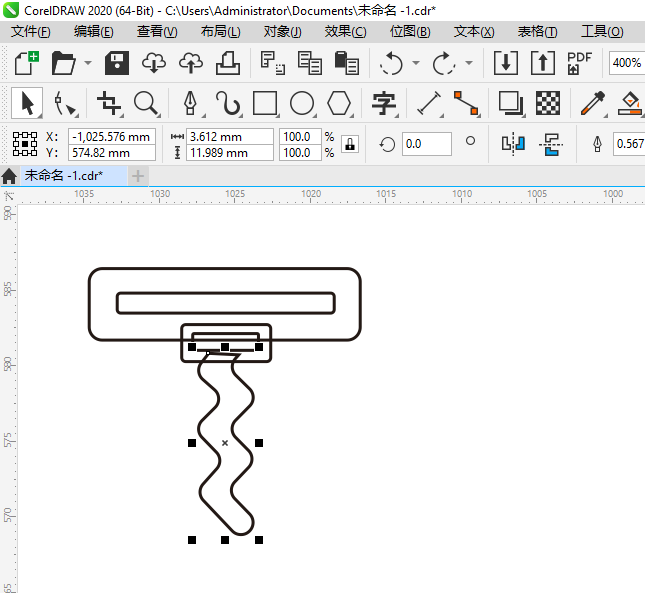Select the Drop Shadow tool

click(x=511, y=103)
